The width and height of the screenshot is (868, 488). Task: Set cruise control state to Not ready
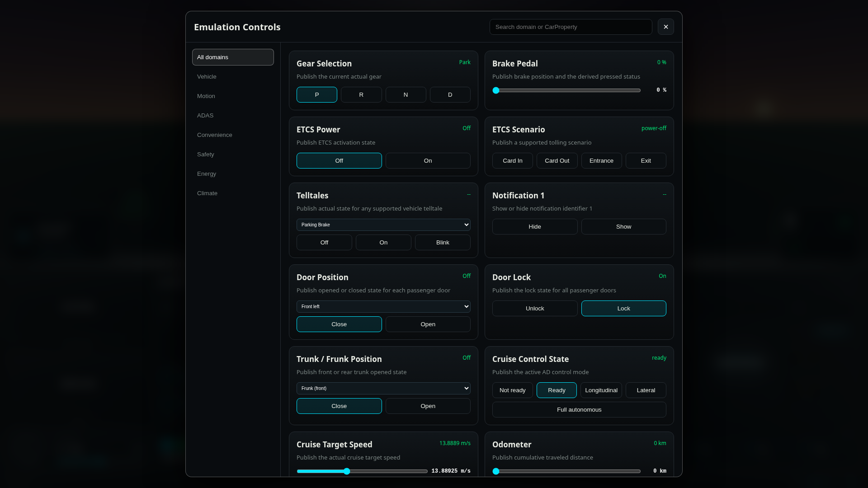coord(512,390)
